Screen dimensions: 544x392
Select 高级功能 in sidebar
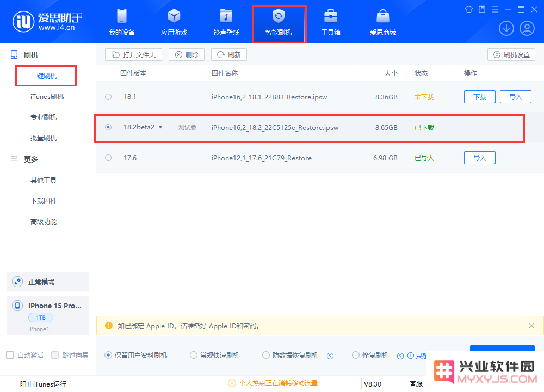pos(44,222)
